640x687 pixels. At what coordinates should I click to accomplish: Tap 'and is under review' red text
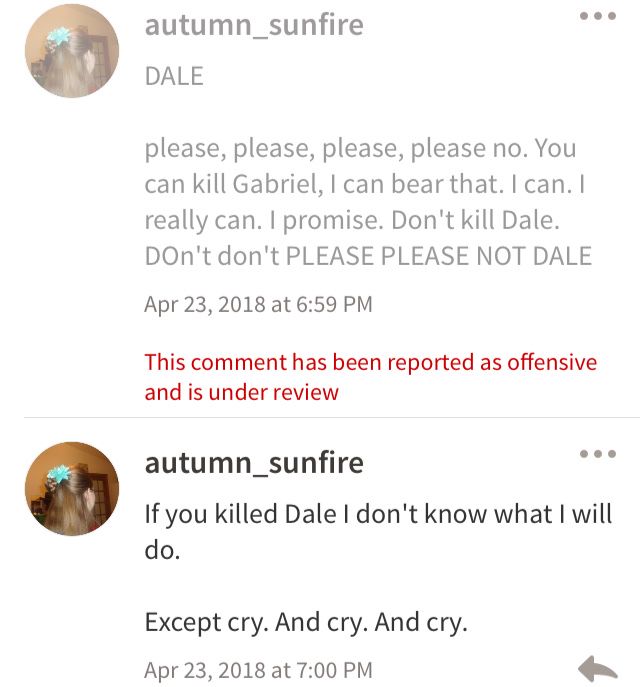point(241,392)
